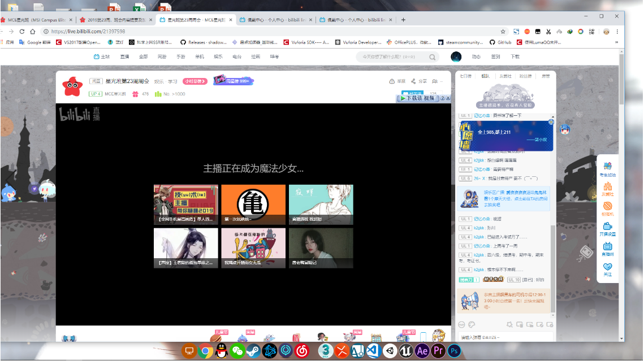644x361 pixels.
Task: Open 扭蛋机 icon in right sidebar
Action: 607,208
